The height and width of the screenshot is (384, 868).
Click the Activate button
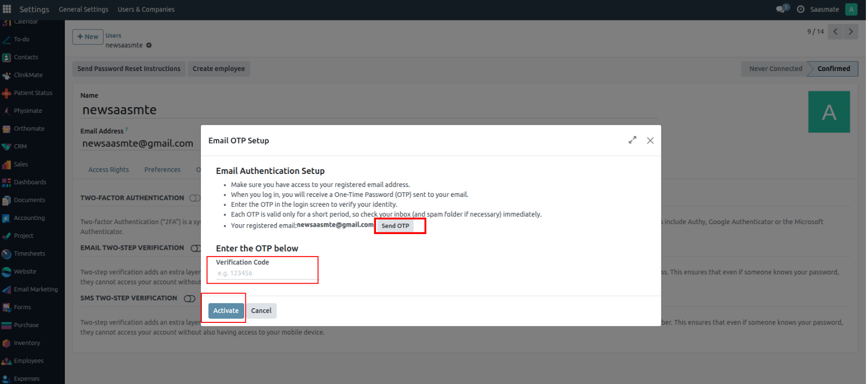(226, 311)
